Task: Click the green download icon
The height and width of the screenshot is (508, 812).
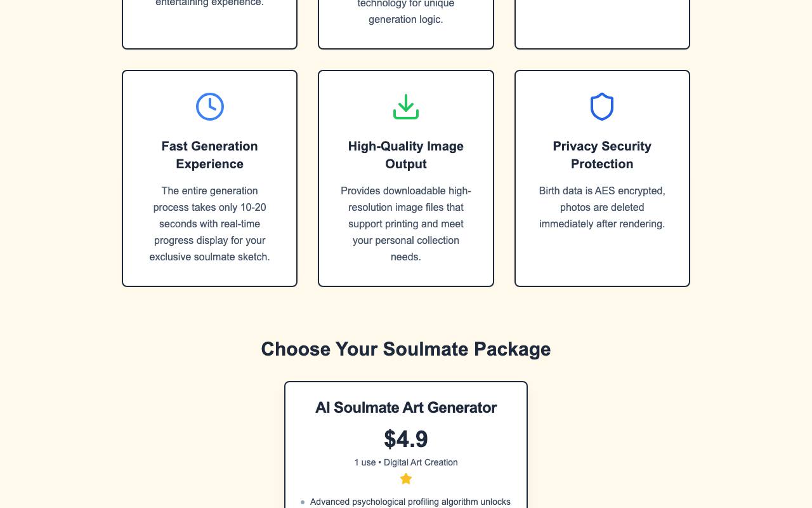Action: point(406,107)
